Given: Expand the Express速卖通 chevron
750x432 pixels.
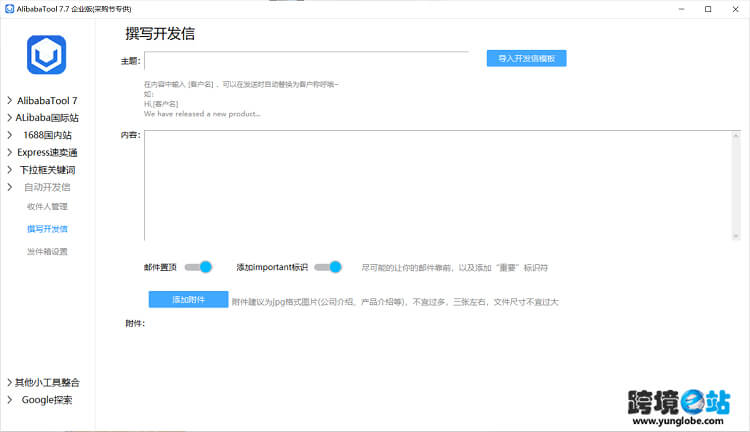Looking at the screenshot, I should (10, 152).
